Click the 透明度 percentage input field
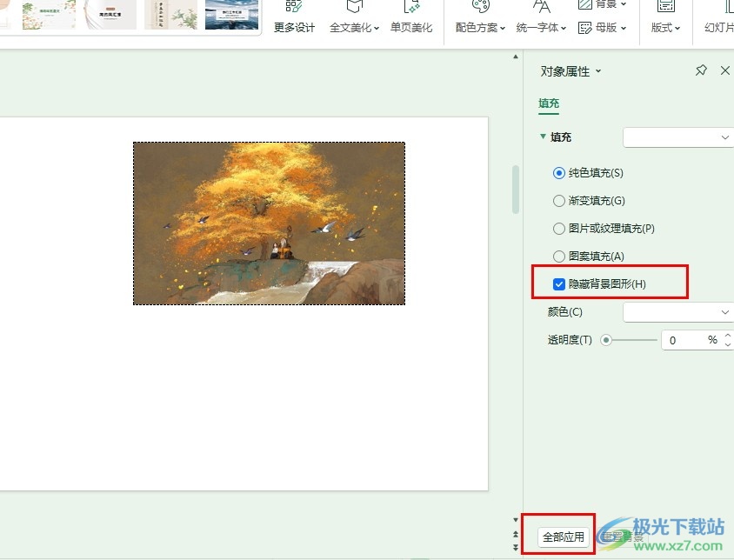The image size is (734, 560). pyautogui.click(x=691, y=340)
